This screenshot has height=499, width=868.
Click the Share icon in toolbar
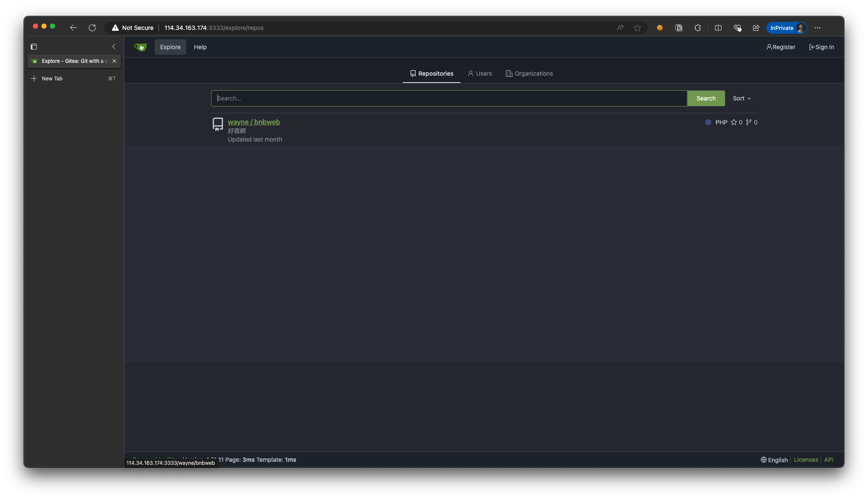pos(756,28)
